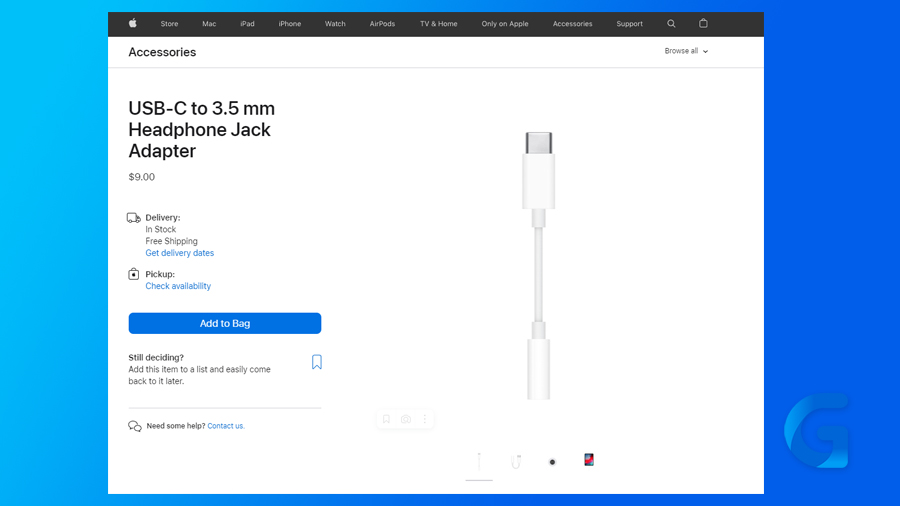Click the Apple logo in the navigation bar

(x=133, y=24)
